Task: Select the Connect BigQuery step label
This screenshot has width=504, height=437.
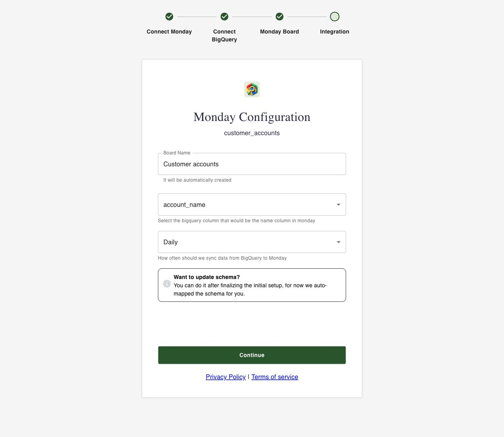Action: (224, 35)
